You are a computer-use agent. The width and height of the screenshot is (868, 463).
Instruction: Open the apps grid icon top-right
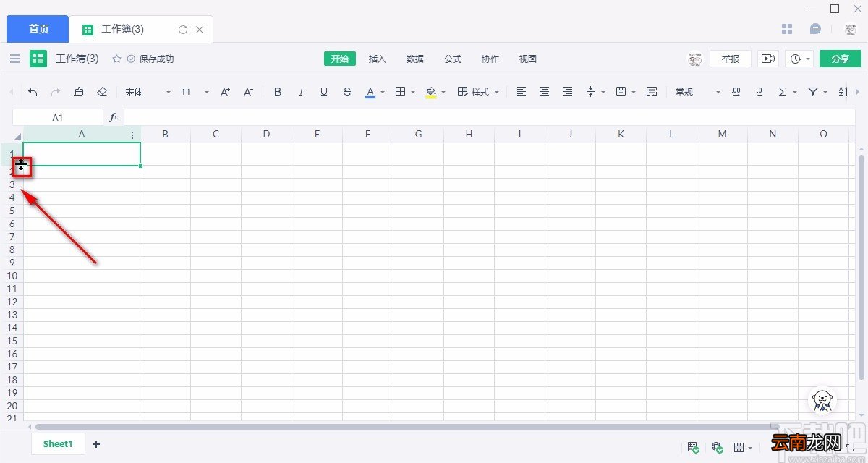[788, 29]
